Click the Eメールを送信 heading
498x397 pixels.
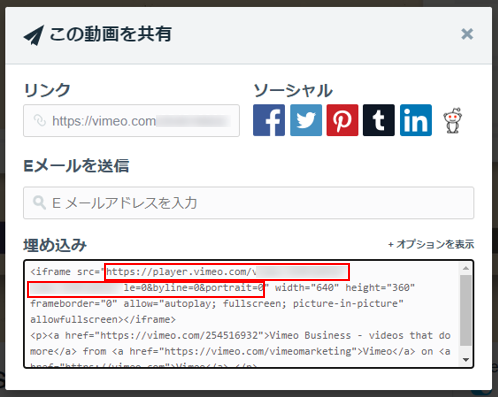(76, 166)
